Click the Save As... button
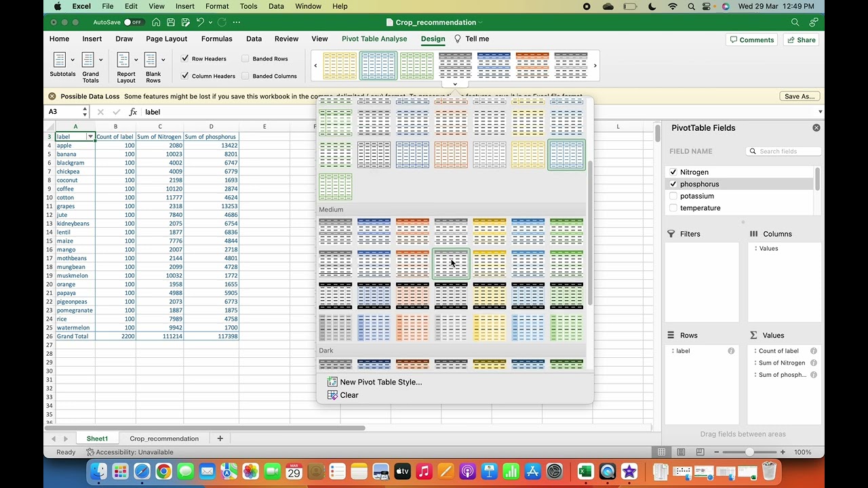 pos(800,96)
